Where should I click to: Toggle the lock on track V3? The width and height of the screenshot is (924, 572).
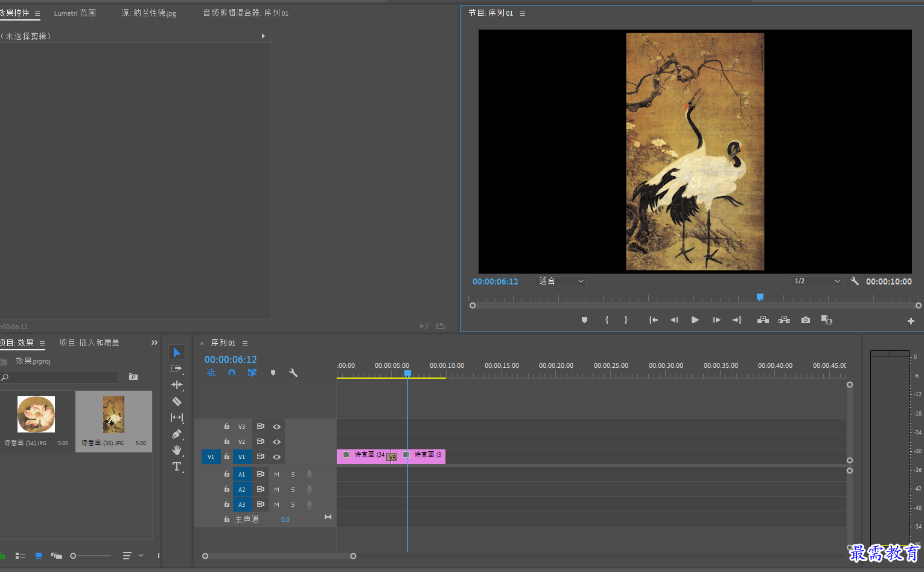[227, 426]
